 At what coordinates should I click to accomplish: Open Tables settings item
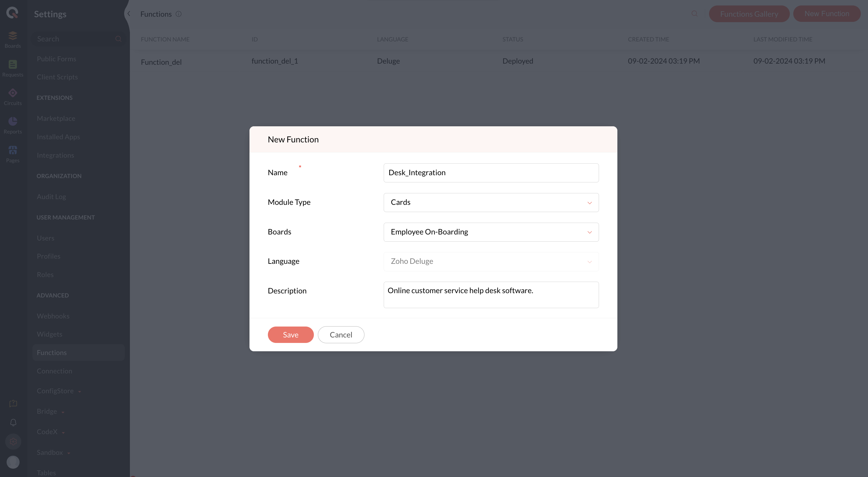click(46, 473)
